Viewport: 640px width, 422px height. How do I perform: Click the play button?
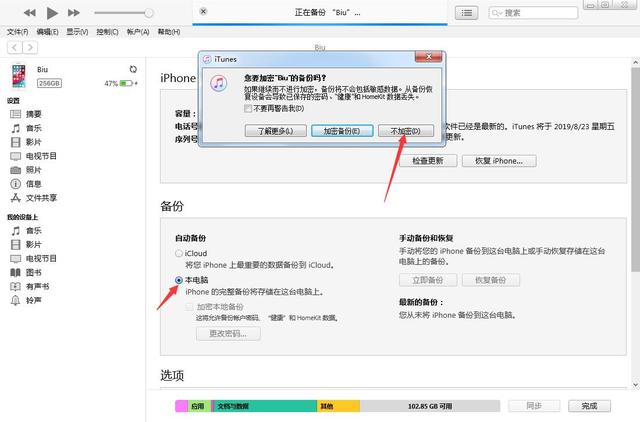pos(52,13)
